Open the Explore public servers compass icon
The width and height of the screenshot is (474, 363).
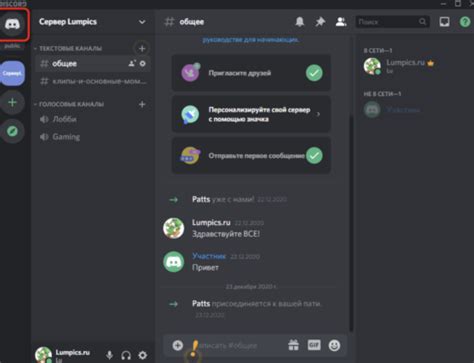12,131
